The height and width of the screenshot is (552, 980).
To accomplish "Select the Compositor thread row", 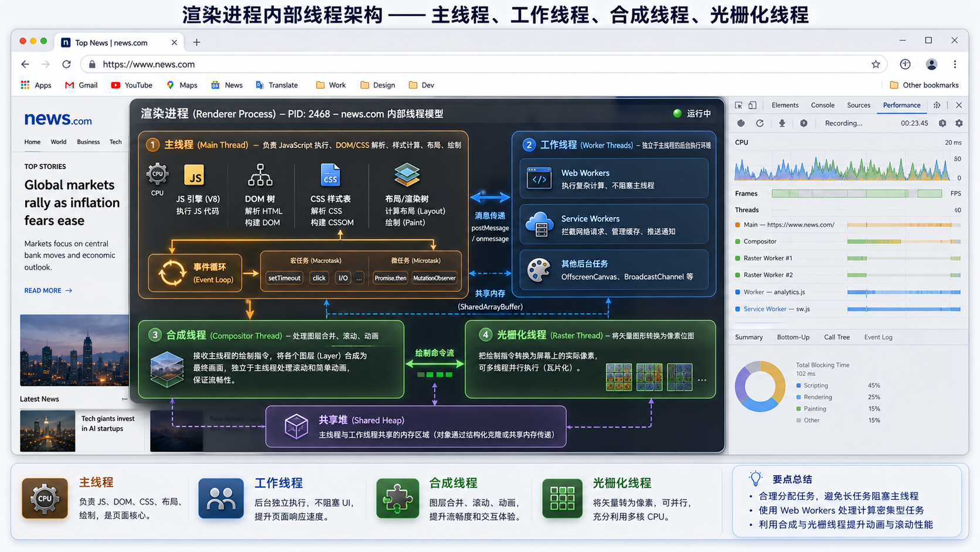I will click(x=848, y=242).
